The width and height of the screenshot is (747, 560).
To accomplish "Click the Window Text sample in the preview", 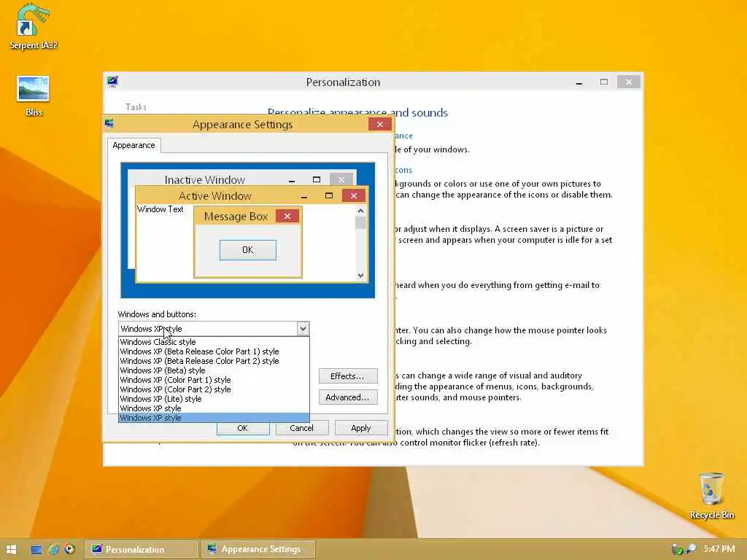I will pos(160,209).
